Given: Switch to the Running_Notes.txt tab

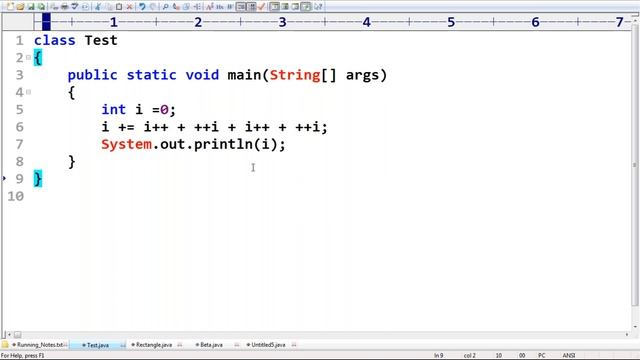Looking at the screenshot, I should [40, 345].
